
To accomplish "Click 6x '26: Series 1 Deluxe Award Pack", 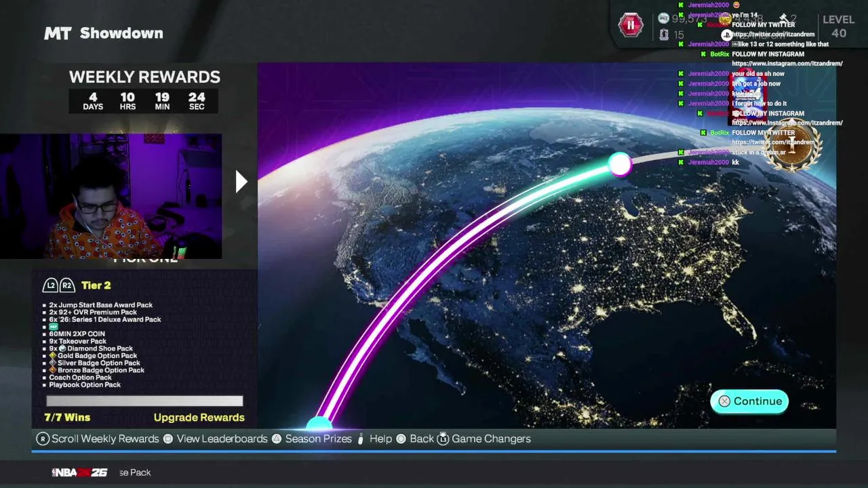I will (x=104, y=319).
